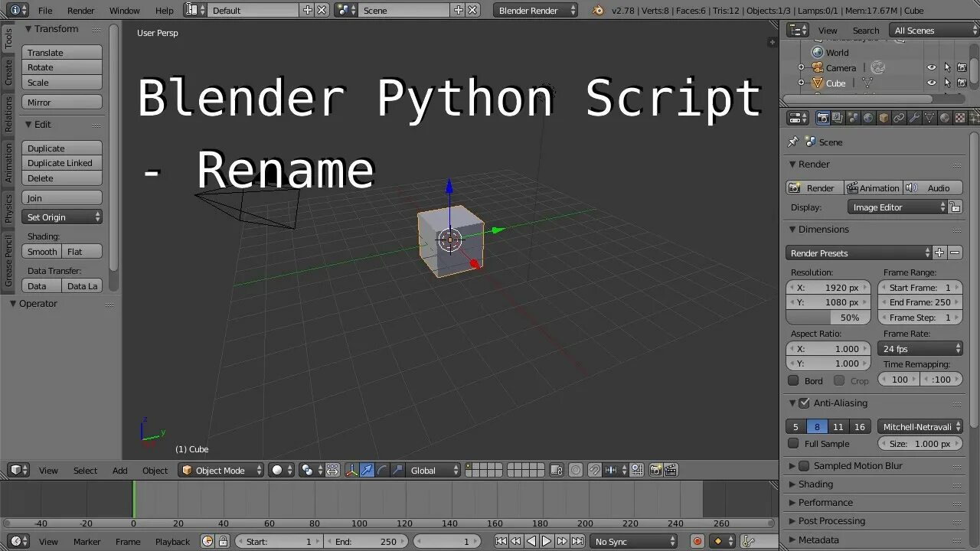Image resolution: width=980 pixels, height=551 pixels.
Task: Click the Translate button
Action: [61, 52]
